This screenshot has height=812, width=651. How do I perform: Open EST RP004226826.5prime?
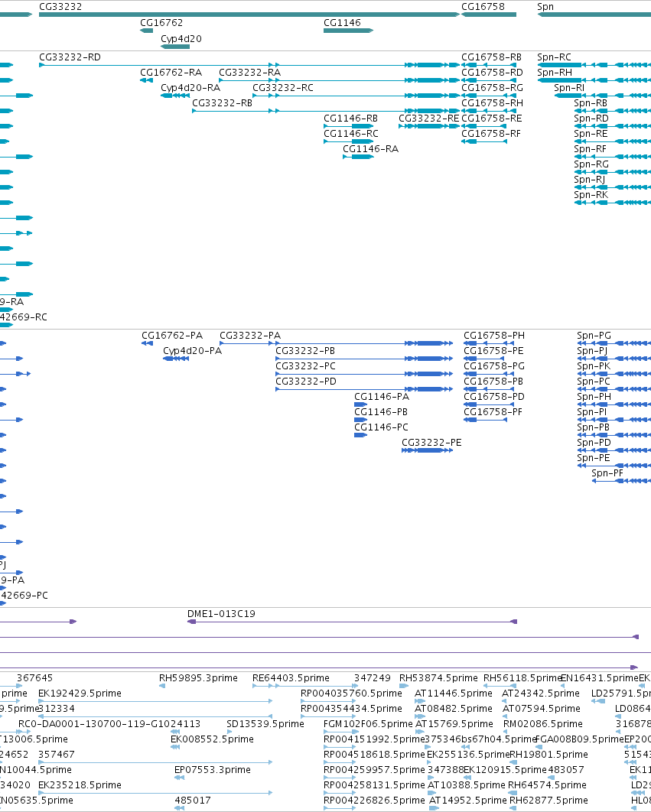[x=374, y=801]
